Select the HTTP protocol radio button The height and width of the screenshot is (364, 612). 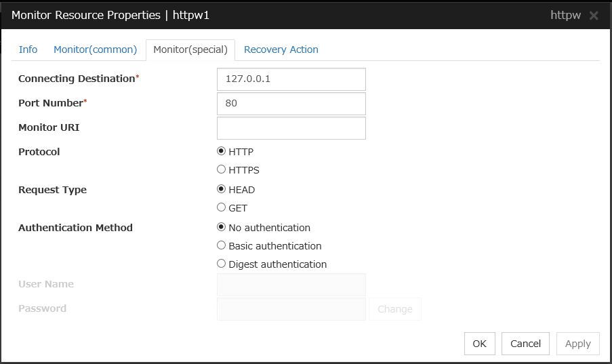coord(222,152)
